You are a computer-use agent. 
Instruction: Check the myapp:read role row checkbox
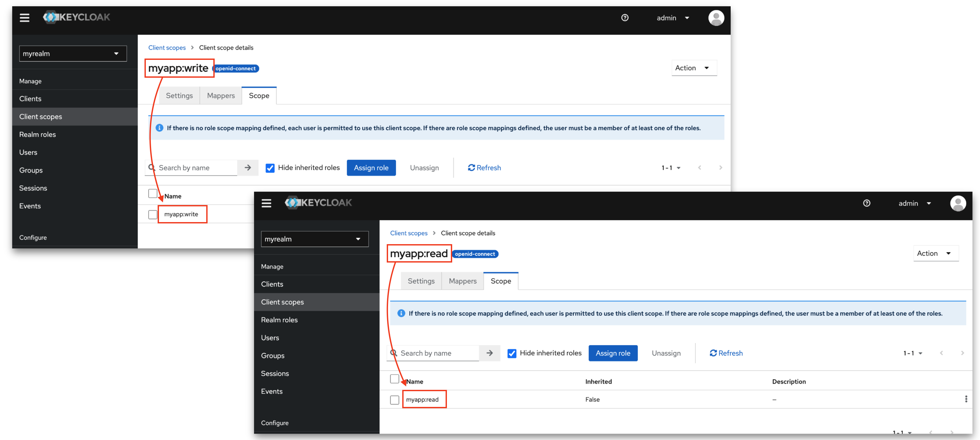tap(395, 400)
